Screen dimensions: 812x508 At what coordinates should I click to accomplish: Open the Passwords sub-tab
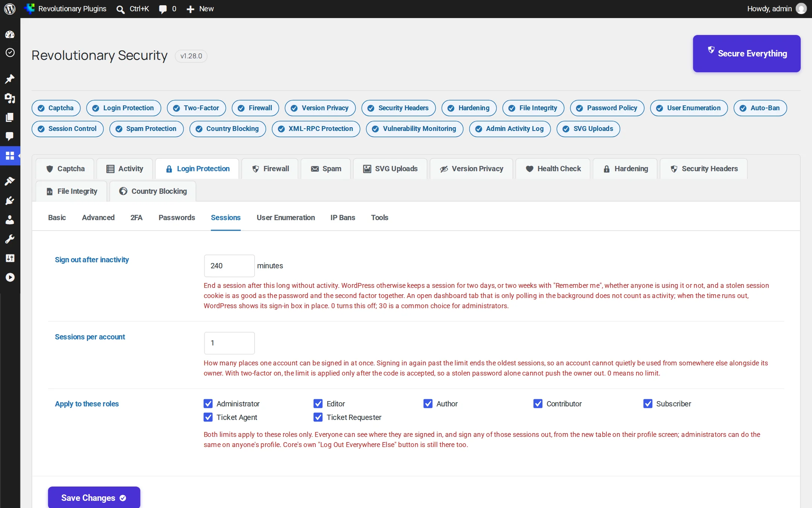tap(177, 217)
